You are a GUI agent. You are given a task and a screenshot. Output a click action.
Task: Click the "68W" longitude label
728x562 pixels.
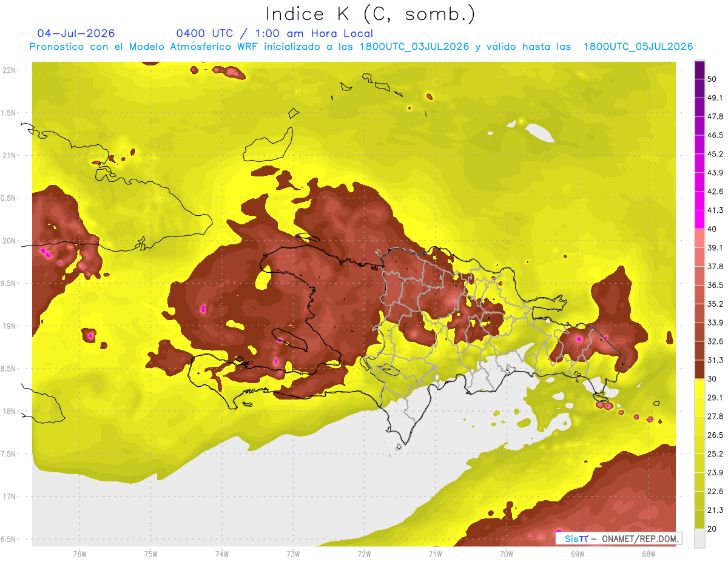[649, 554]
